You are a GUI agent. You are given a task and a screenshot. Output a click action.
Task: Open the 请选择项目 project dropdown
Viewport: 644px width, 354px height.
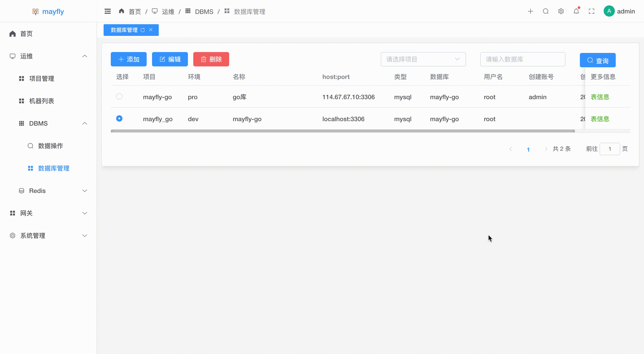point(423,59)
